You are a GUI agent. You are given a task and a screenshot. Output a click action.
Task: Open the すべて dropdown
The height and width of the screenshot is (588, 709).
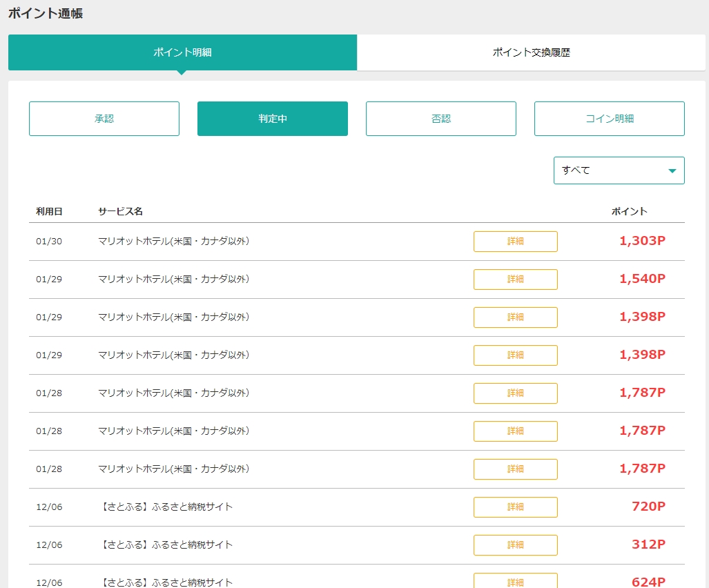(619, 170)
